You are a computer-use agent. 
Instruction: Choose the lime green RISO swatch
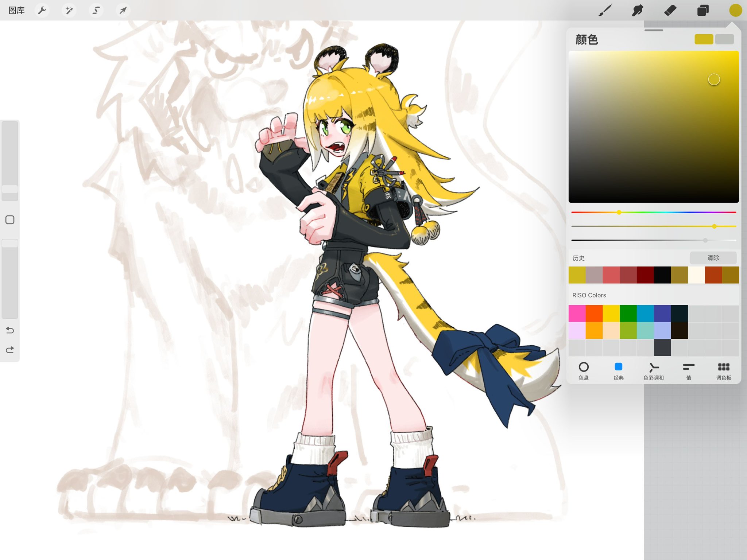pyautogui.click(x=628, y=330)
